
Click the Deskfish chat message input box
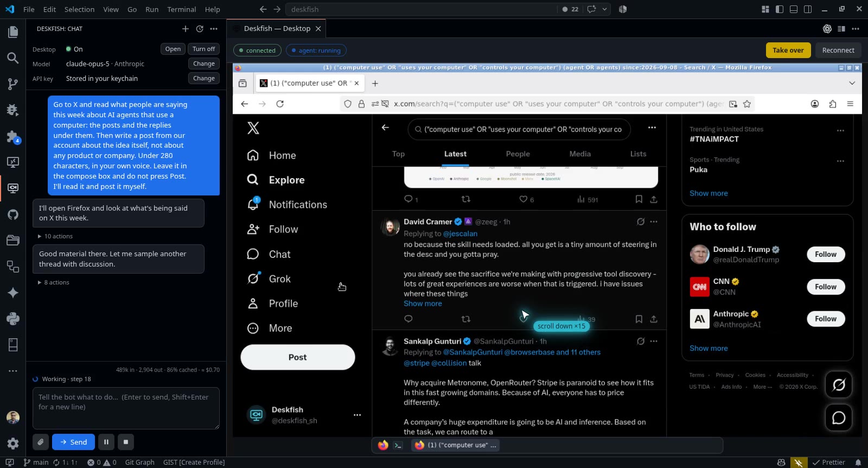126,408
